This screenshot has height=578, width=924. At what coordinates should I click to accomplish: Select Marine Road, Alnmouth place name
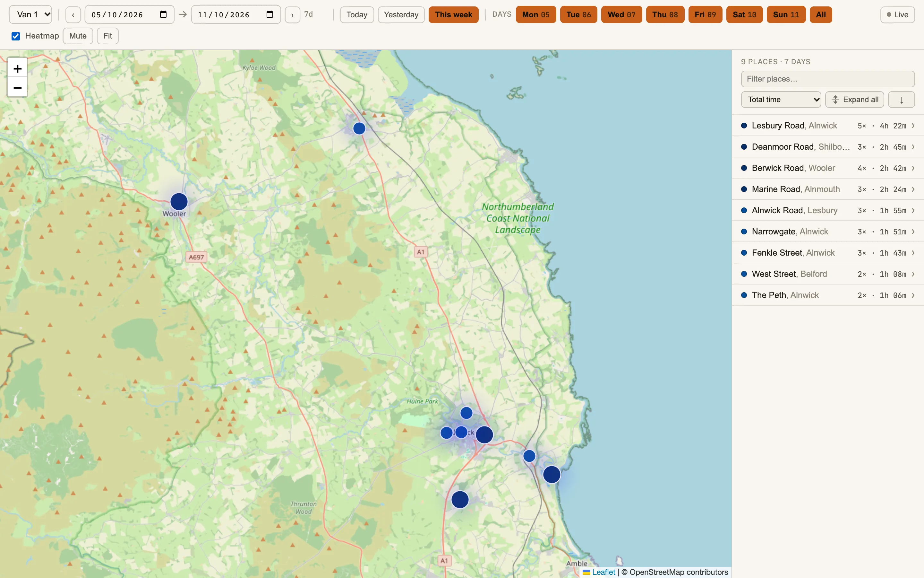tap(796, 189)
